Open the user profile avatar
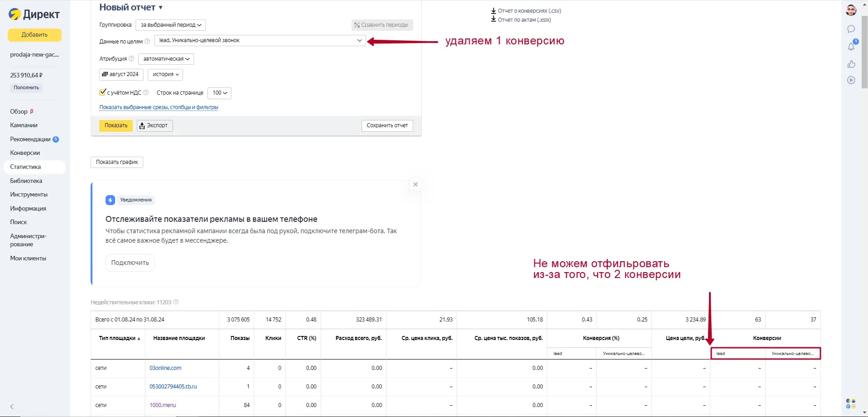Image resolution: width=868 pixels, height=417 pixels. click(851, 10)
